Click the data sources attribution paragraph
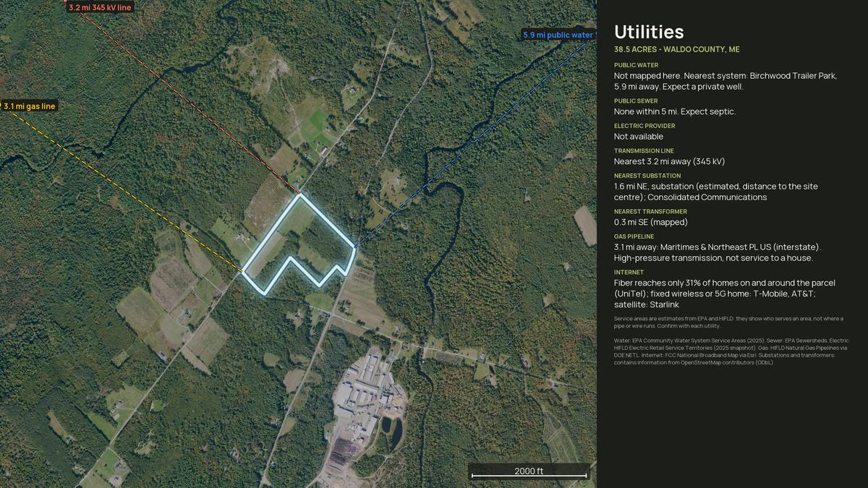The width and height of the screenshot is (868, 488). click(732, 351)
